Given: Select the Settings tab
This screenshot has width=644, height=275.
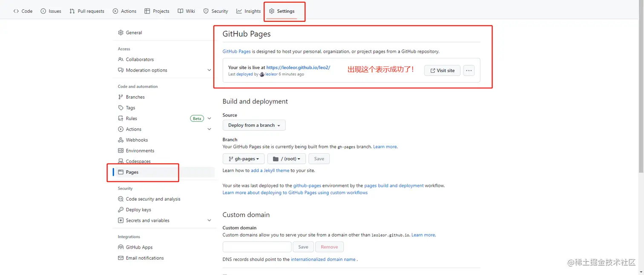Looking at the screenshot, I should coord(282,11).
